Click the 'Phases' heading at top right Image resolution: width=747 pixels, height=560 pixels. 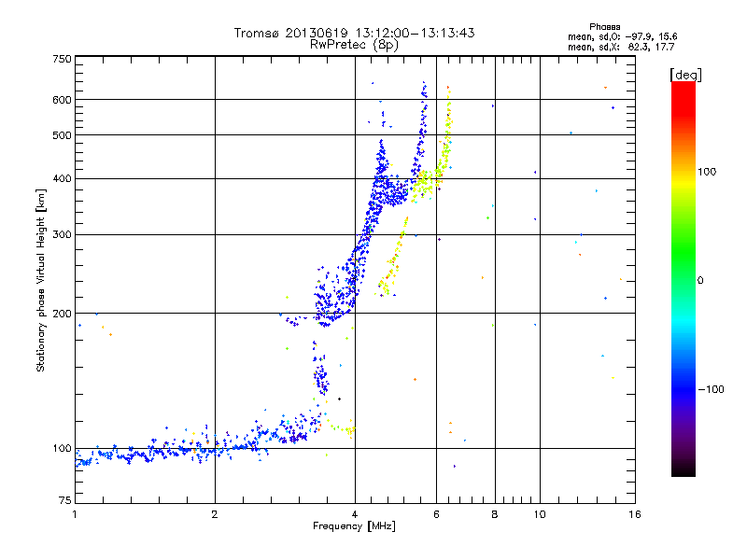pos(604,27)
